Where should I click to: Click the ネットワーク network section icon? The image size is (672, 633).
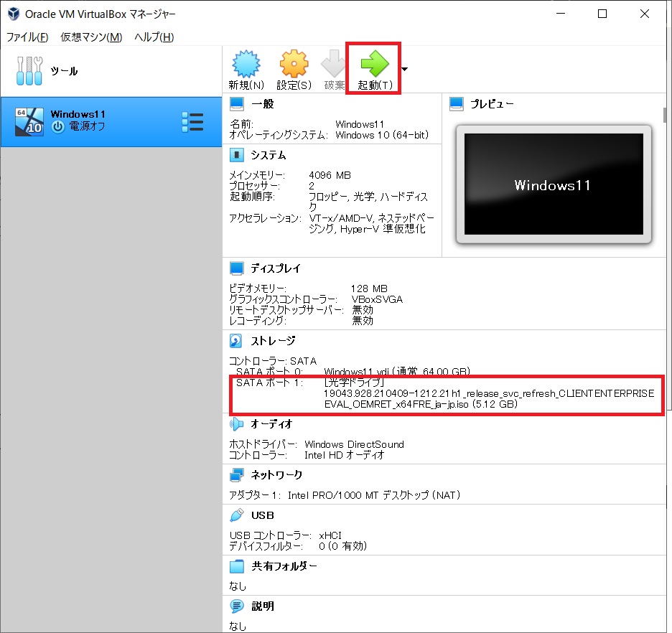point(236,475)
